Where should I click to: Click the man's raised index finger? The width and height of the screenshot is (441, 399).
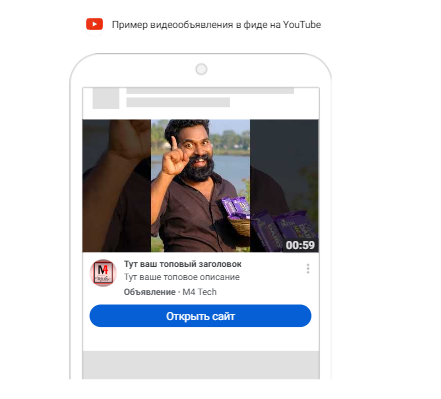(x=174, y=143)
